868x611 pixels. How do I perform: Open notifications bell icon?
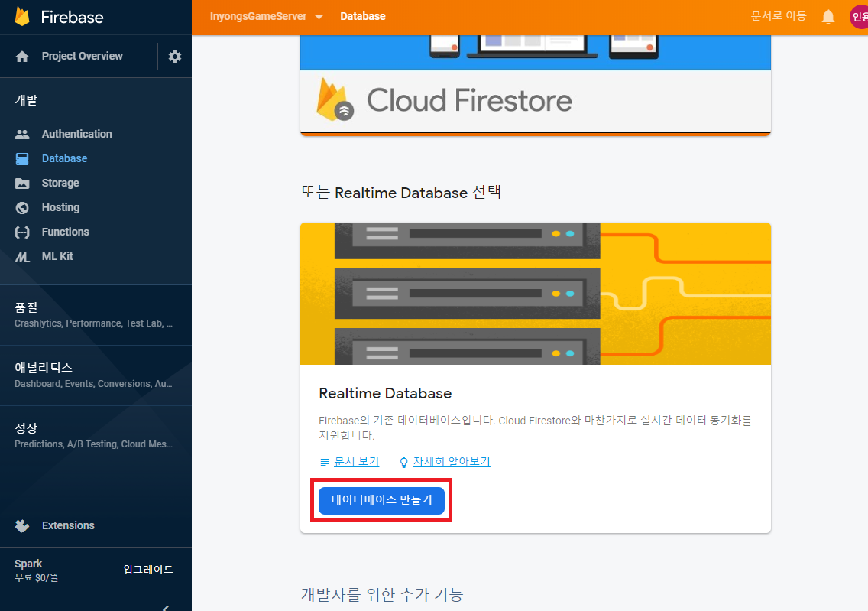[x=828, y=17]
